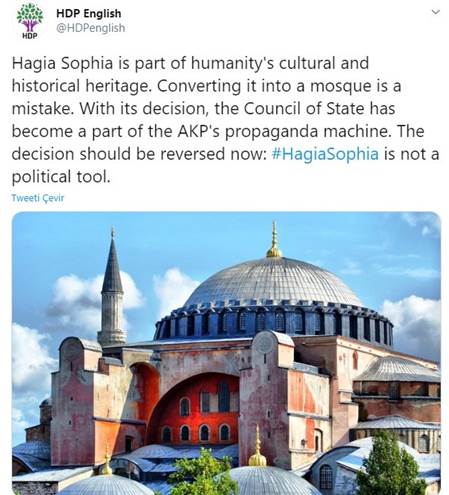Click Tweeti Çevir to translate tweet
Viewport: 449px width, 495px height.
38,198
